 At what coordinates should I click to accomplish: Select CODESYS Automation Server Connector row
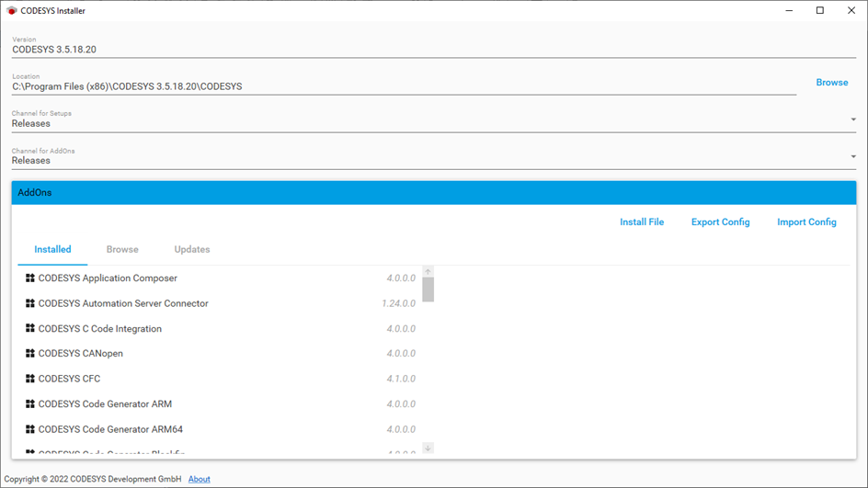click(221, 303)
